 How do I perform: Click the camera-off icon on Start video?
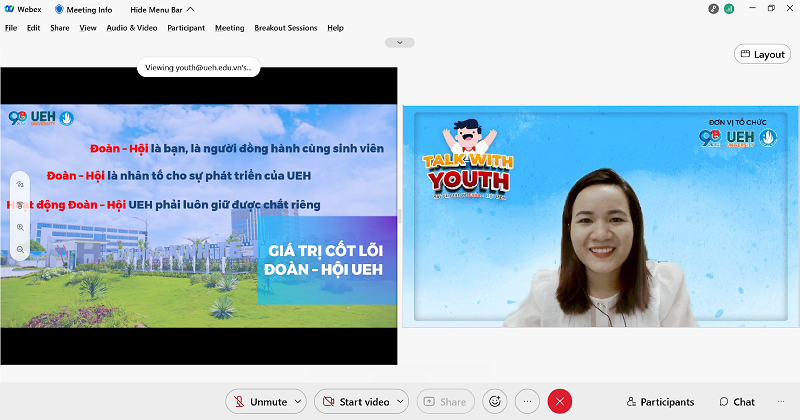coord(329,402)
